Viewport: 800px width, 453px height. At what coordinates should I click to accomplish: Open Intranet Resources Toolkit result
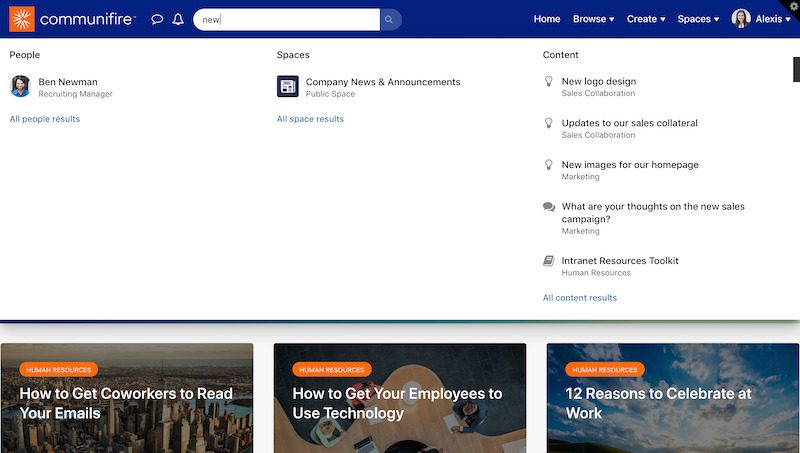click(x=620, y=261)
